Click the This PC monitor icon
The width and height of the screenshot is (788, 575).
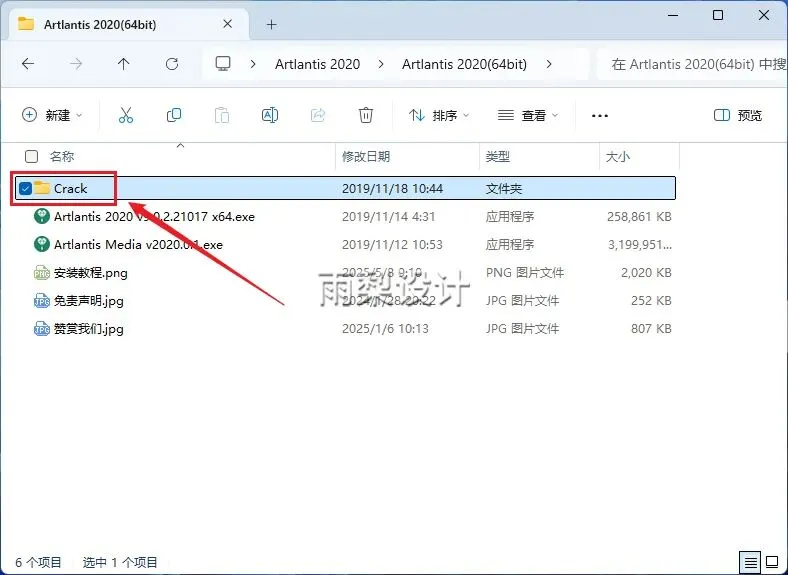coord(223,63)
